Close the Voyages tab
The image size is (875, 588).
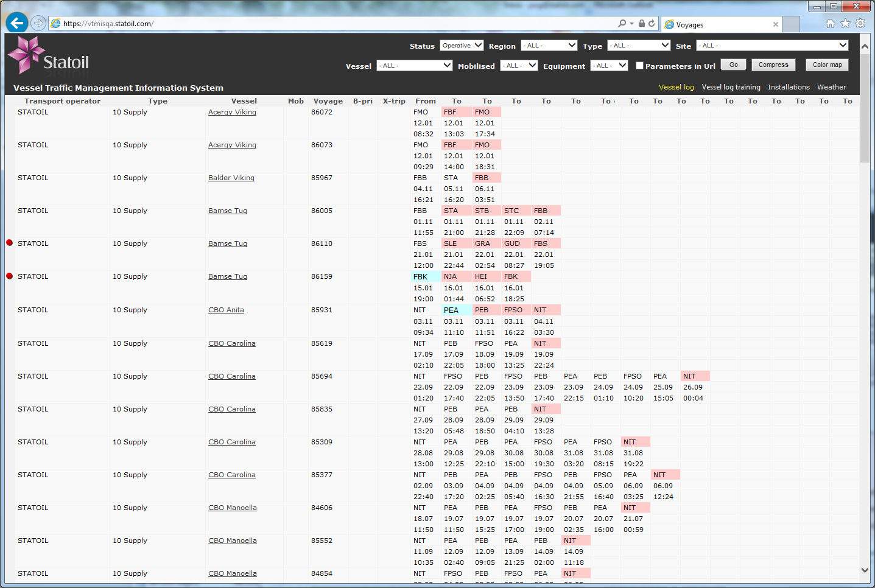(x=775, y=24)
